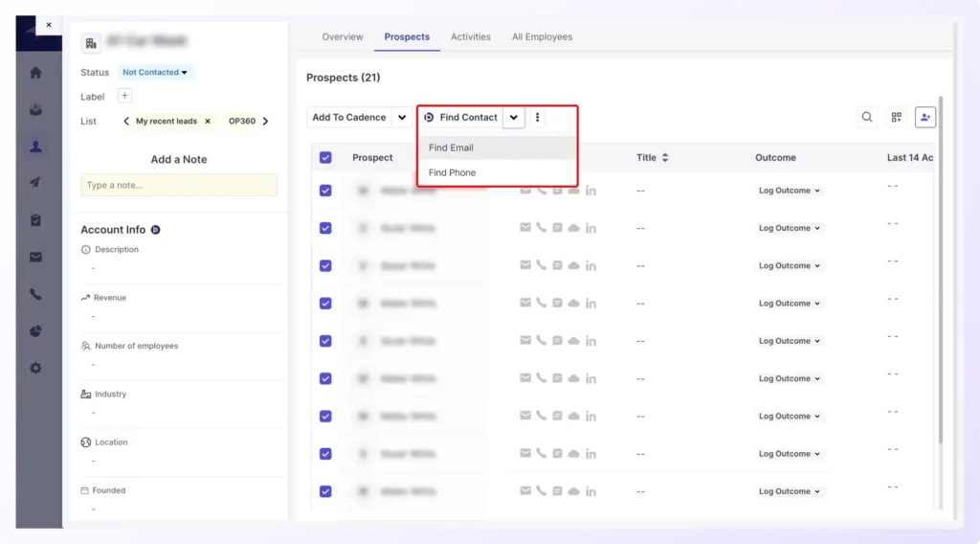Uncheck the first prospect row checkbox
This screenshot has height=544, width=980.
tap(325, 190)
